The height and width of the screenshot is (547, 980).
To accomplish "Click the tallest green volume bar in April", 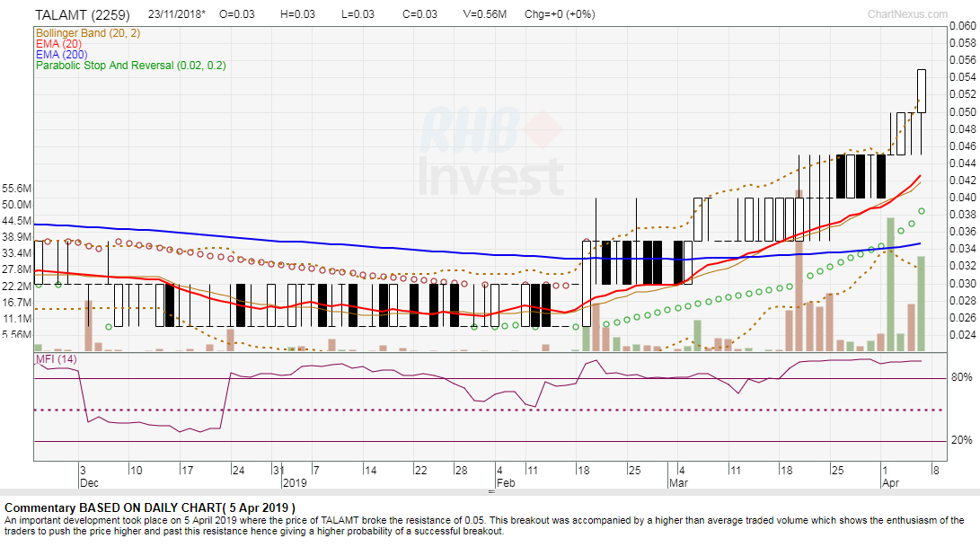I will coord(891,285).
